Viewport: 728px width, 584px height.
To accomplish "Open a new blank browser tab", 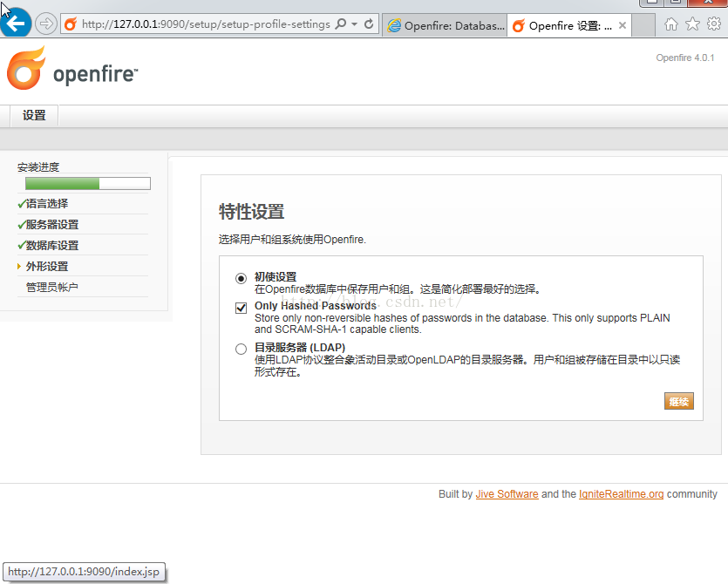I will click(643, 25).
